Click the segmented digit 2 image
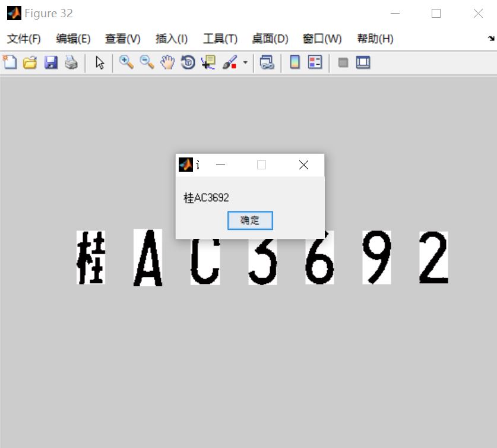This screenshot has height=448, width=497. (433, 257)
